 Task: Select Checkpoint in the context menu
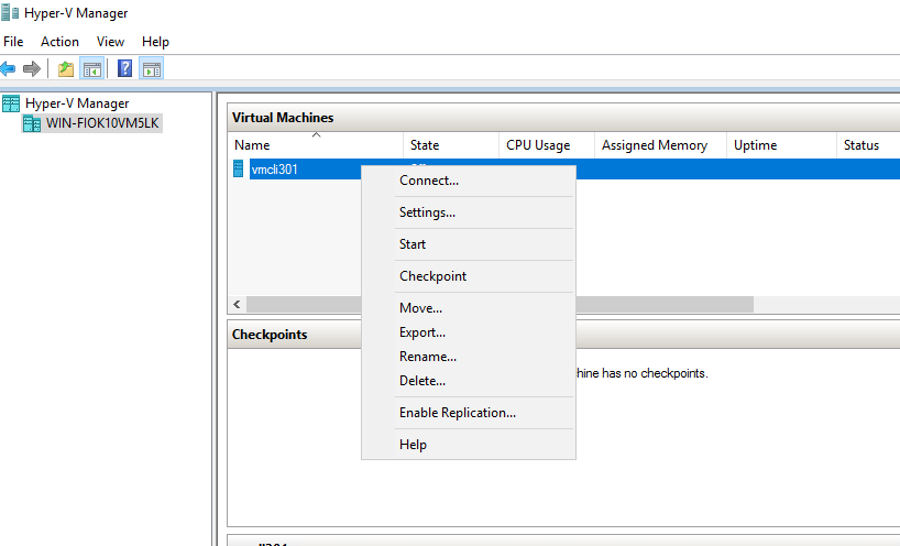click(x=468, y=276)
